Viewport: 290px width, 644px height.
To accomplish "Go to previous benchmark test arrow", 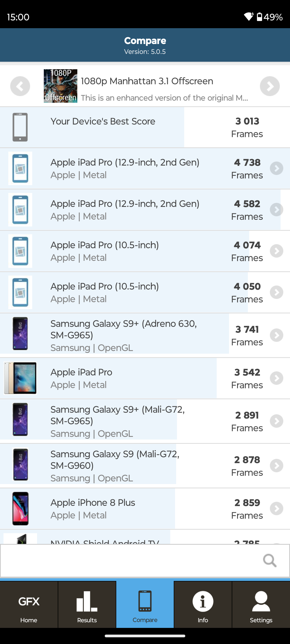I will point(20,86).
